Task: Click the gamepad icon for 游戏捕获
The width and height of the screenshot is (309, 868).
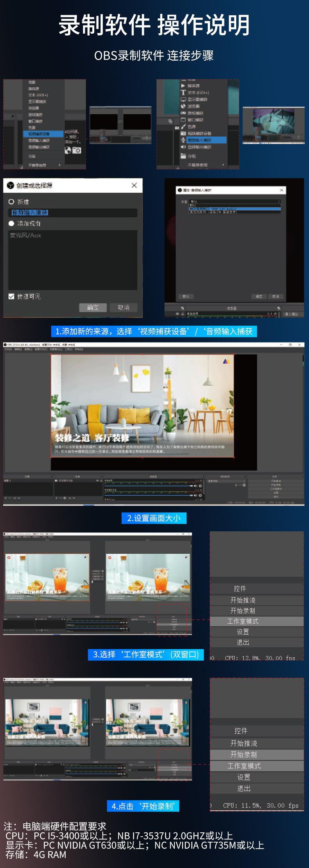Action: coord(183,113)
